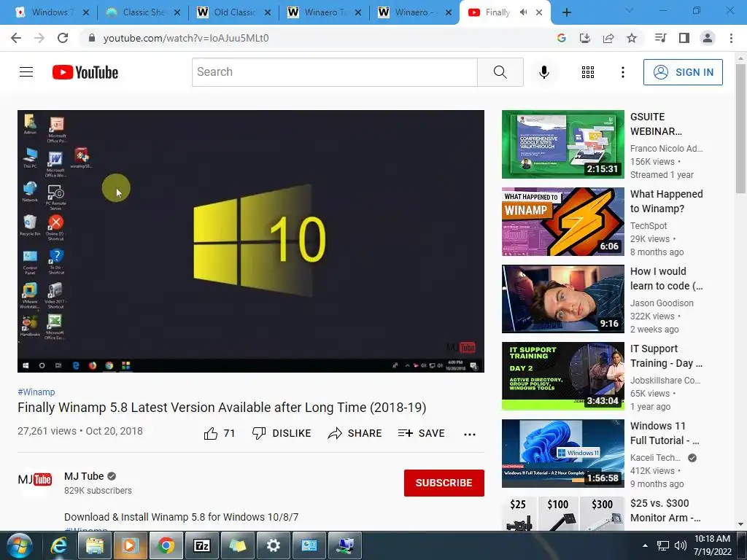Click the SIGN IN button

[x=683, y=72]
